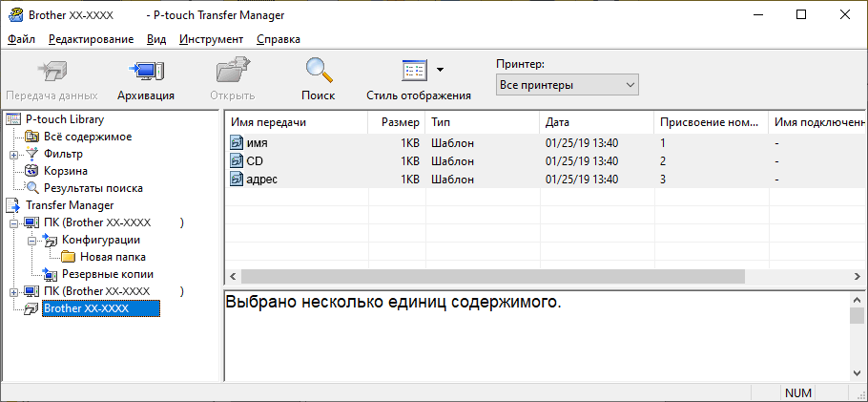Image resolution: width=868 pixels, height=402 pixels.
Task: Sort by Тип column header
Action: coord(483,122)
